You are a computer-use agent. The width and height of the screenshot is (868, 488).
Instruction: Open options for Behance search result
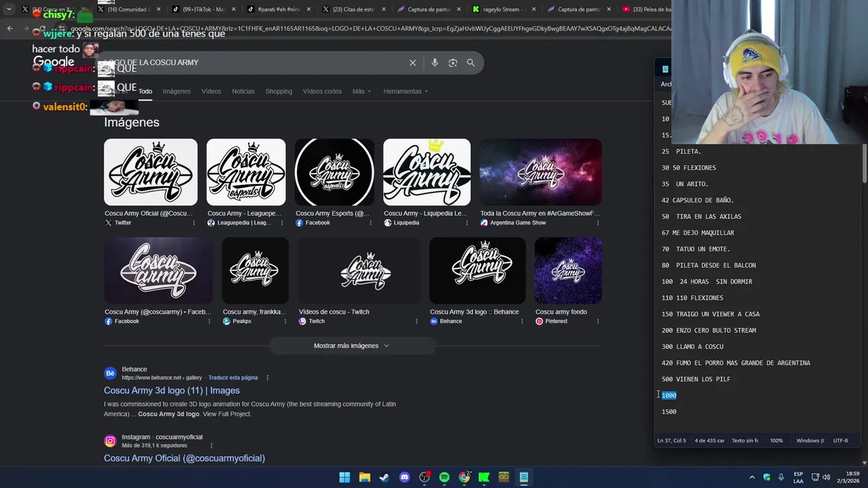click(x=267, y=378)
